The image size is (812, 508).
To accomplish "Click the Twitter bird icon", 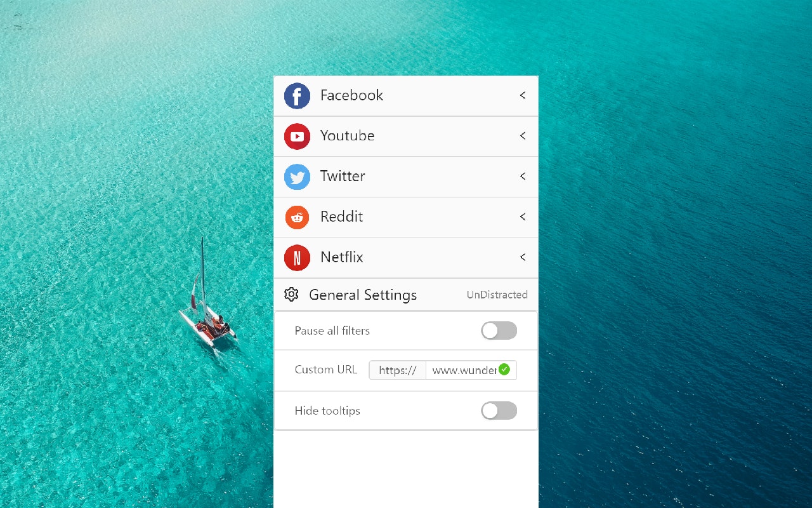I will (x=297, y=177).
